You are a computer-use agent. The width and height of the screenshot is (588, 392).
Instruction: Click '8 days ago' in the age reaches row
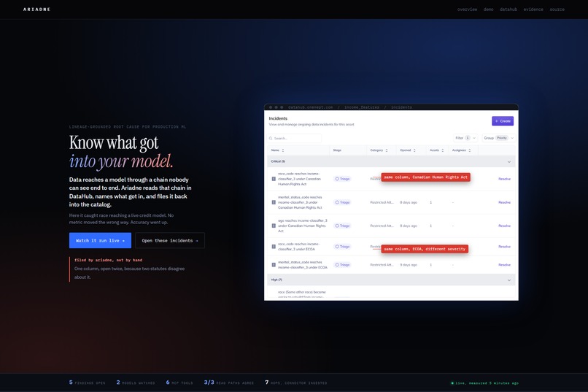[x=409, y=226]
